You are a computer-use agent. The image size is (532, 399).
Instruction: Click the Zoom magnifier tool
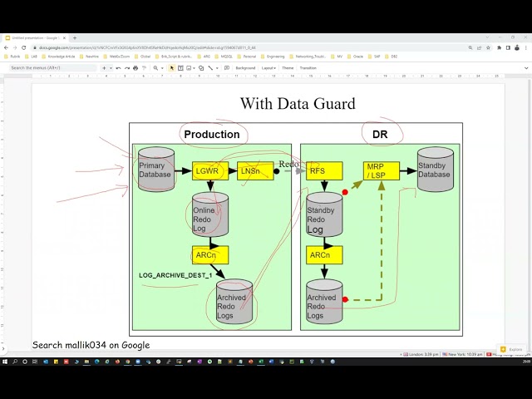(x=155, y=68)
